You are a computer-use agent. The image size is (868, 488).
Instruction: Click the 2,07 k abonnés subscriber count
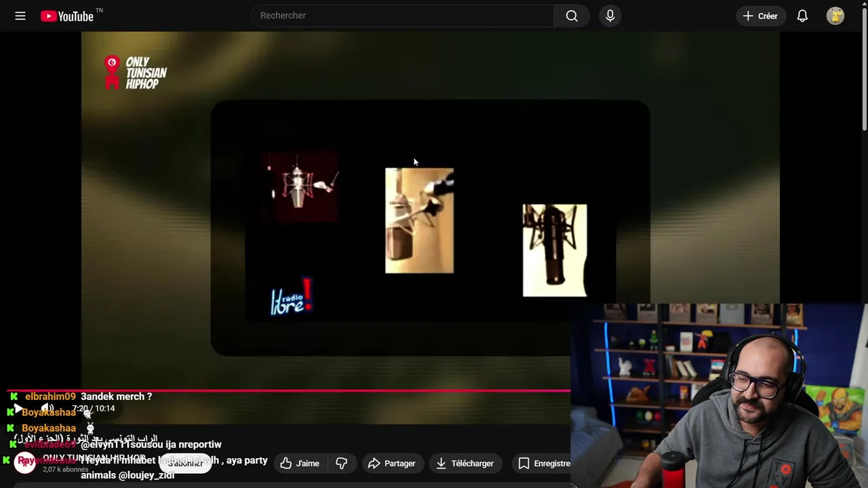66,469
